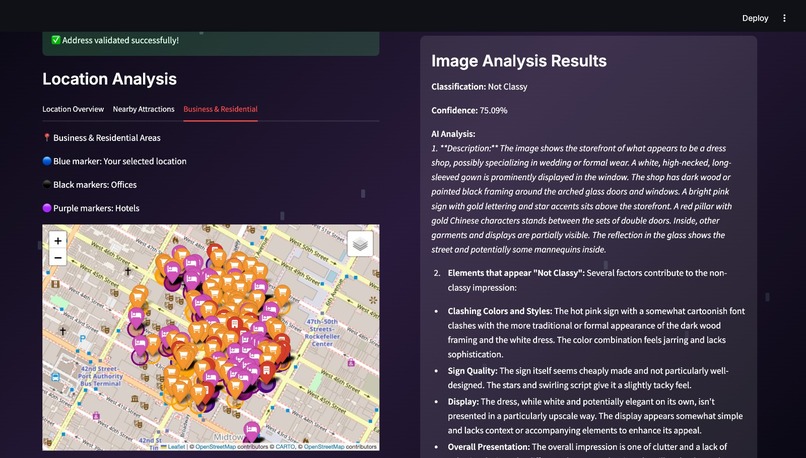Image resolution: width=806 pixels, height=458 pixels.
Task: Click red building marker above dark purple circle
Action: [266, 372]
